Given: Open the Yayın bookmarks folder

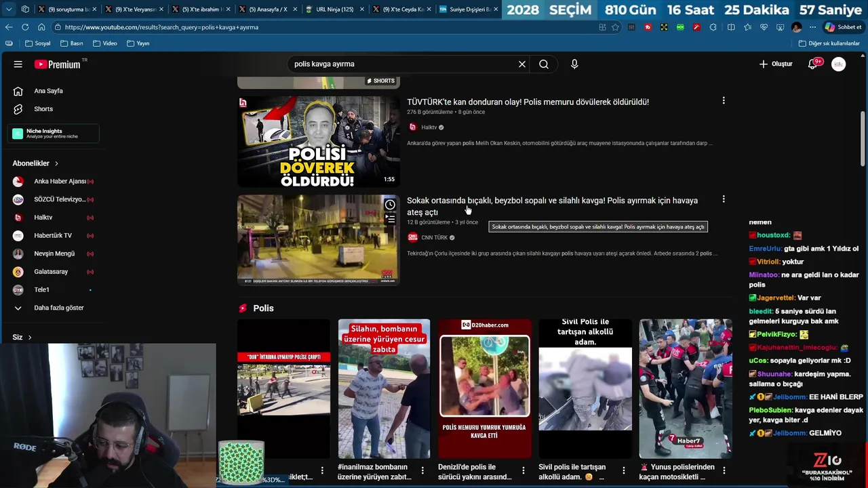Looking at the screenshot, I should [x=138, y=43].
